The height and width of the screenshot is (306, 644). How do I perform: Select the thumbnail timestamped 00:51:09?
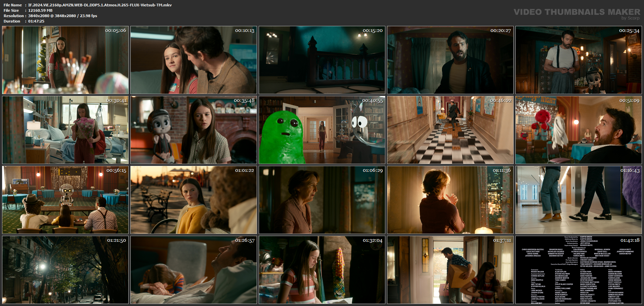click(x=579, y=130)
